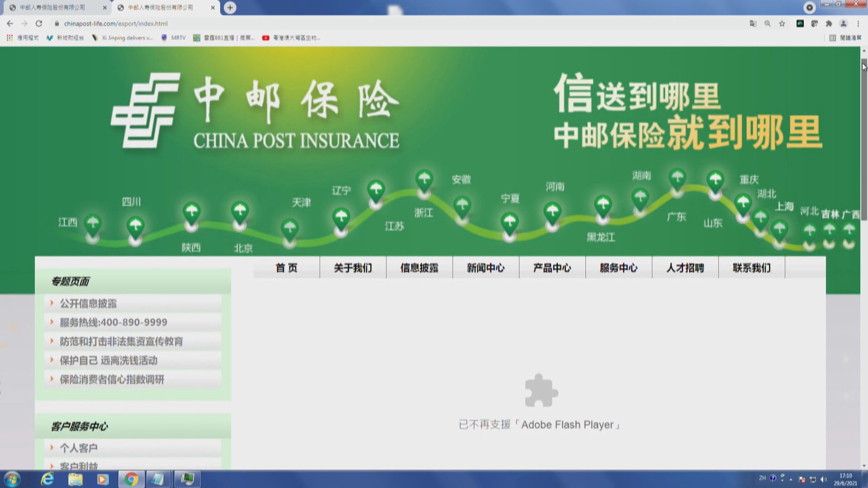Click the zoom magnifier icon in address bar
Screen dimensions: 868x488
click(767, 23)
